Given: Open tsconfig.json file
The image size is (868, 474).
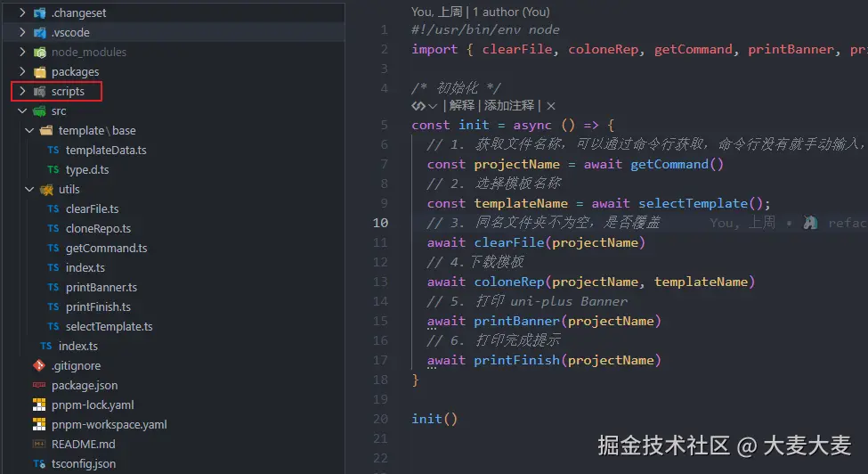Looking at the screenshot, I should click(x=84, y=463).
